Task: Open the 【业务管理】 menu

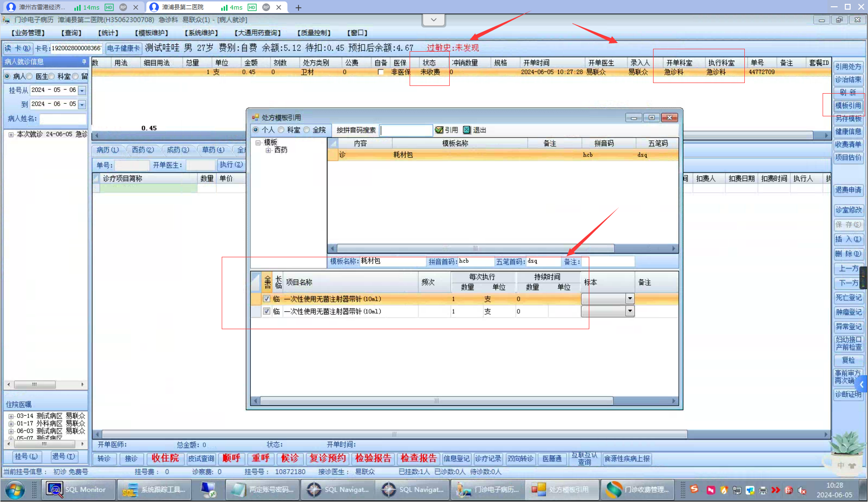Action: coord(28,33)
